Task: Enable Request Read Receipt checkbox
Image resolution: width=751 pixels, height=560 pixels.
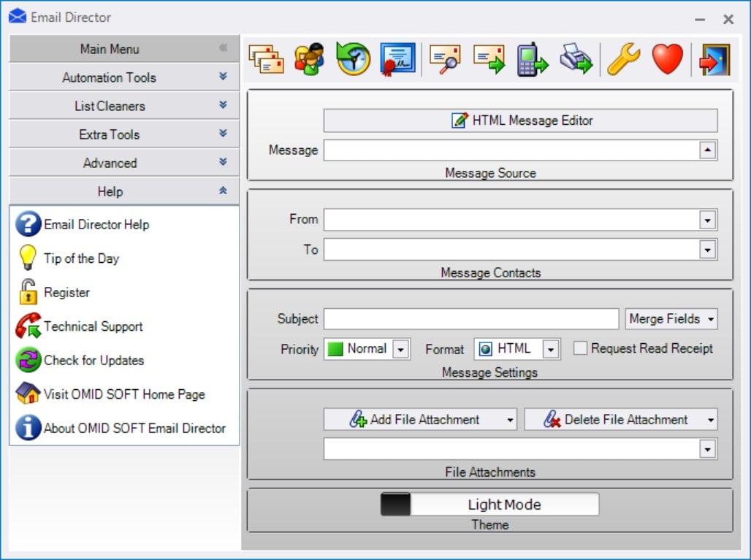Action: coord(580,348)
